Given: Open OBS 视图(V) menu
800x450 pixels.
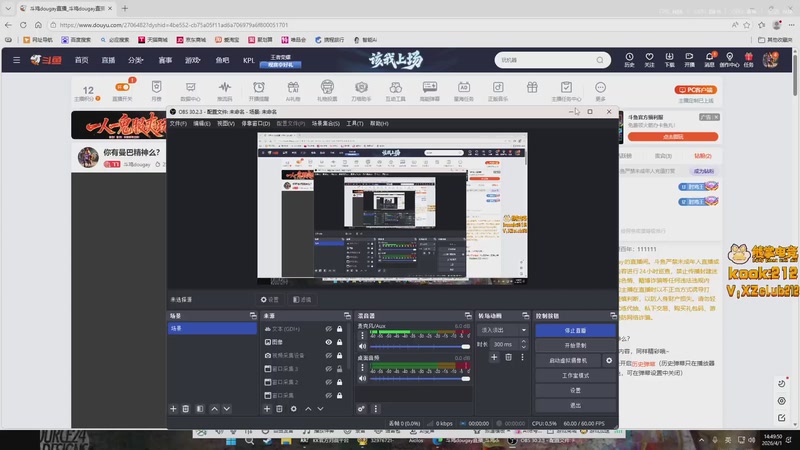Looking at the screenshot, I should pos(226,123).
